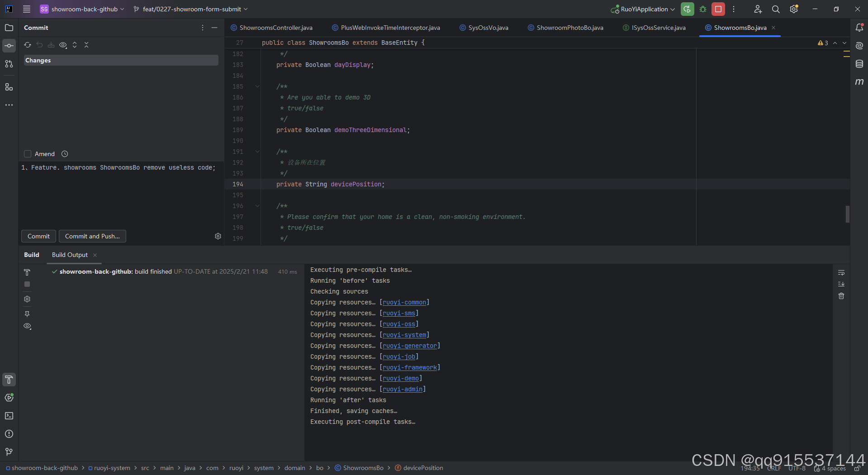Stop the running RuoYiApplication
The image size is (868, 475).
(x=718, y=9)
